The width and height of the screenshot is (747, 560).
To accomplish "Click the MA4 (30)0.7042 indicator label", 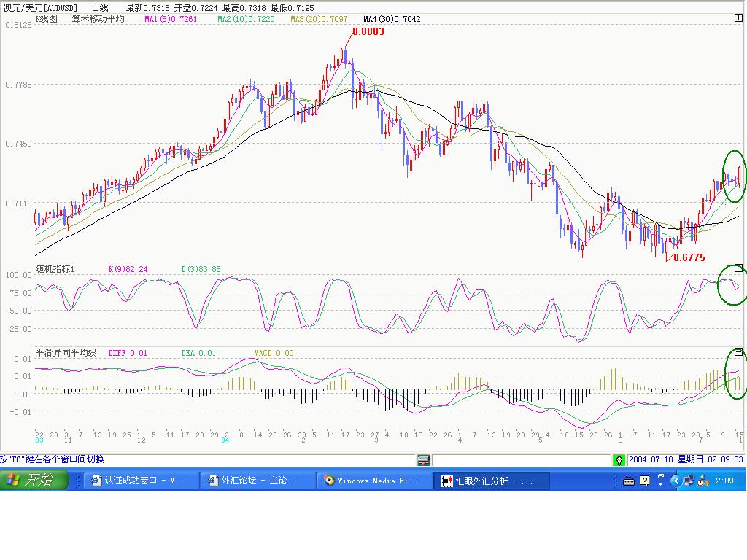I will point(392,19).
